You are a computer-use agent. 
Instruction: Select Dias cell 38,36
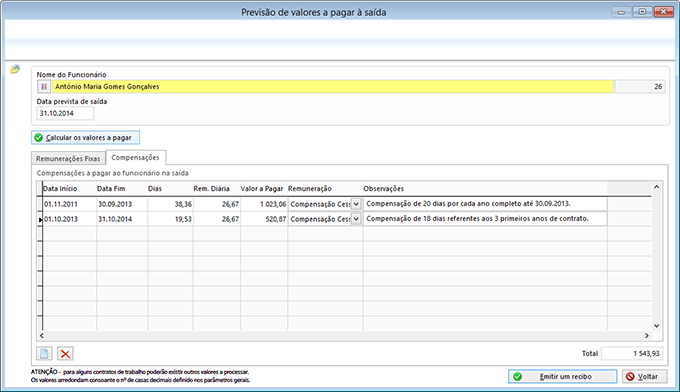[170, 204]
